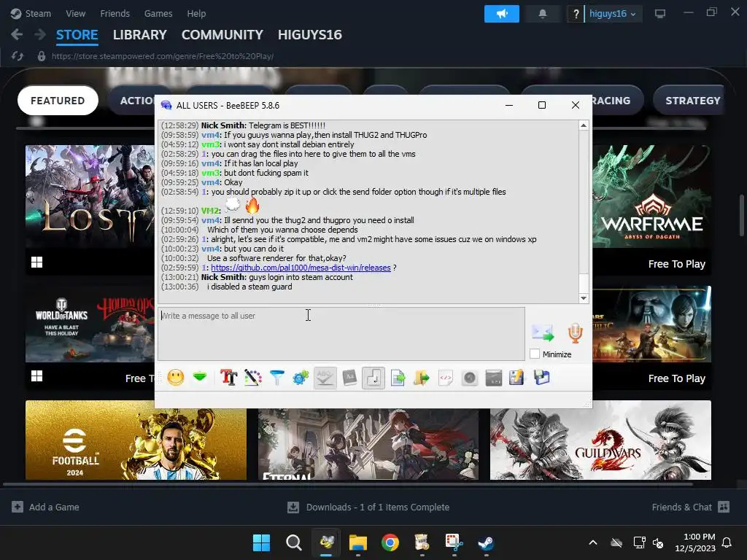
Task: Open the emoticons picker in BeeBEEP
Action: pos(175,378)
